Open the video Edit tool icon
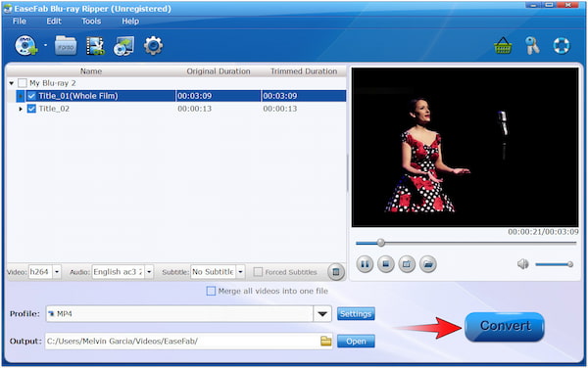Image resolution: width=588 pixels, height=368 pixels. (95, 46)
